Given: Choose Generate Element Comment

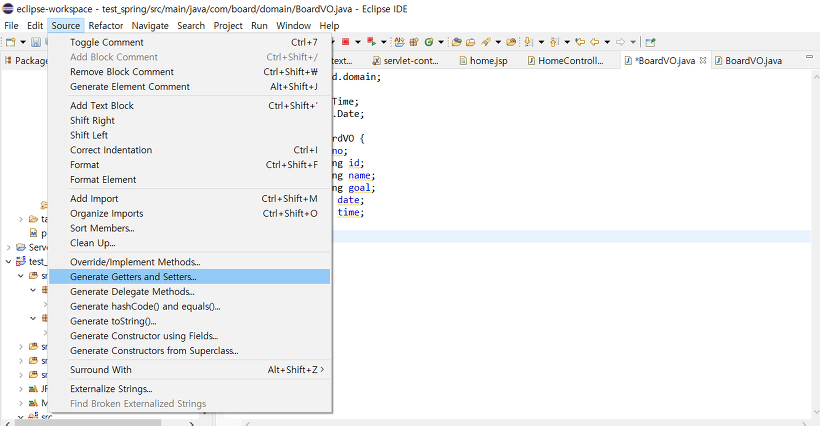Looking at the screenshot, I should pyautogui.click(x=190, y=87).
